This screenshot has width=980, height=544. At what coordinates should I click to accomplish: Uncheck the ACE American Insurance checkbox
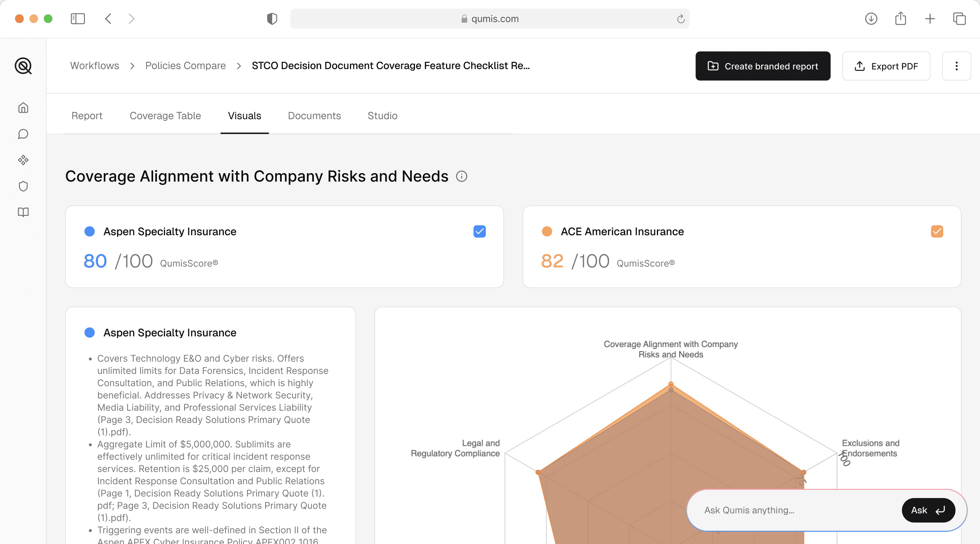coord(937,231)
